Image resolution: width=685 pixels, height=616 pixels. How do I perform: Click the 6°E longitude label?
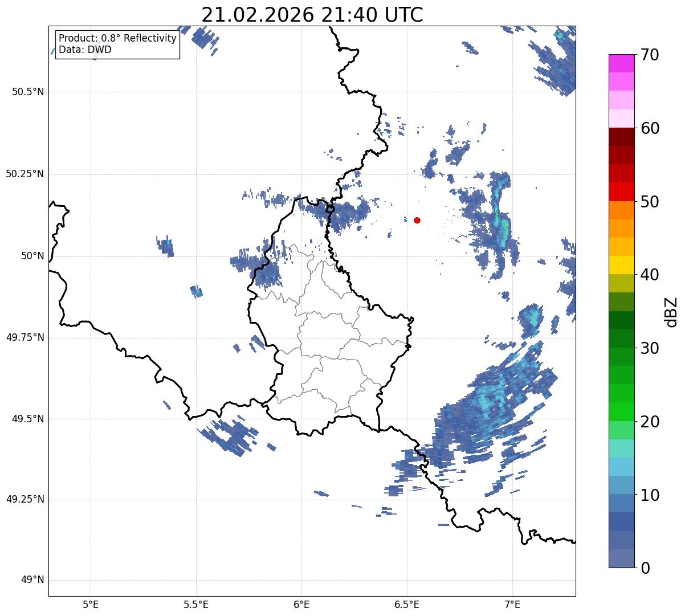coord(301,605)
